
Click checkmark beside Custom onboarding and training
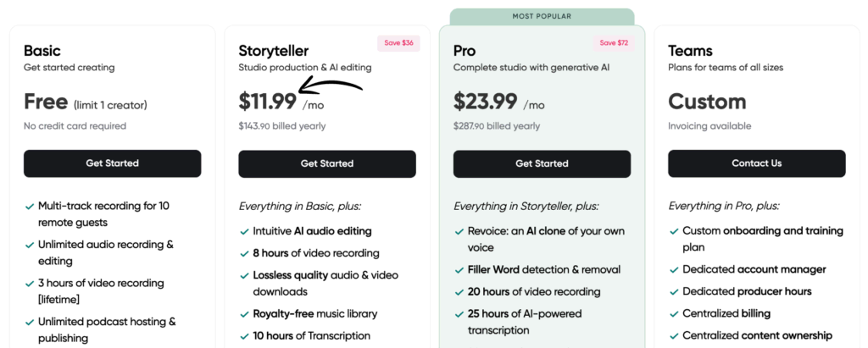(x=673, y=231)
